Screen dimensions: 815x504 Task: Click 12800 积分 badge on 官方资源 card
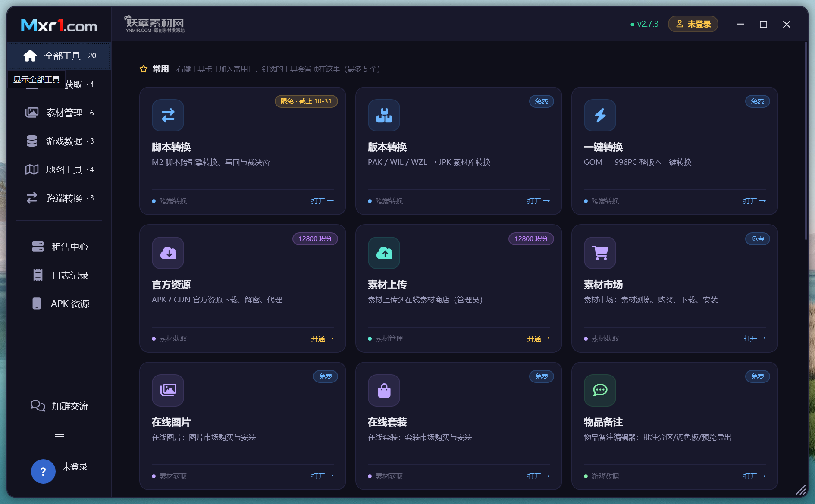tap(315, 239)
